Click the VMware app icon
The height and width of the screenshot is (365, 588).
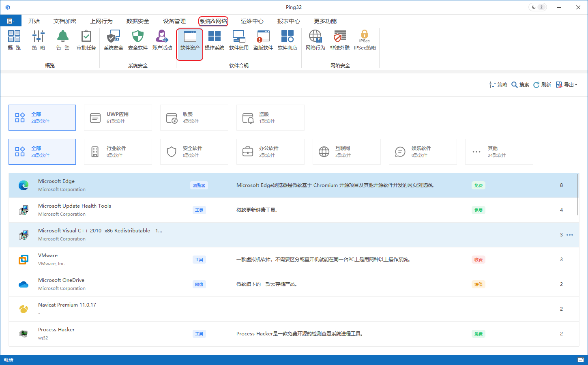(24, 260)
